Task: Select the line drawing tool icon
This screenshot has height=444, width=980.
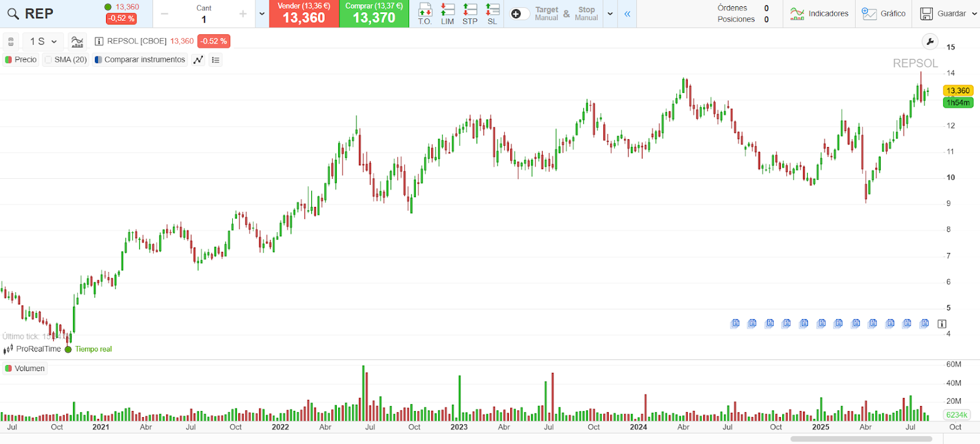Action: [x=198, y=59]
